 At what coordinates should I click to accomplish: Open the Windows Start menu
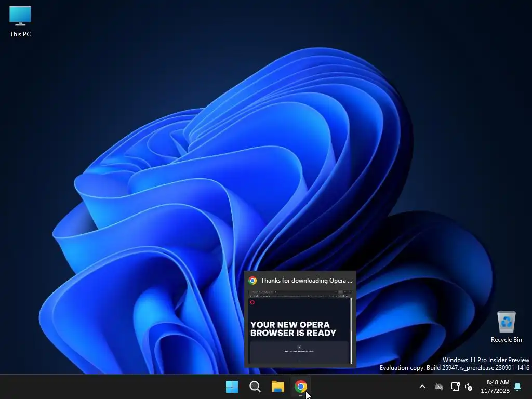(x=232, y=387)
